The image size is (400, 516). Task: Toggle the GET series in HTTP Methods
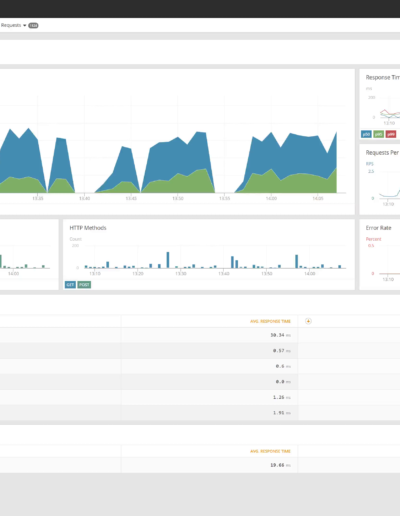[70, 285]
